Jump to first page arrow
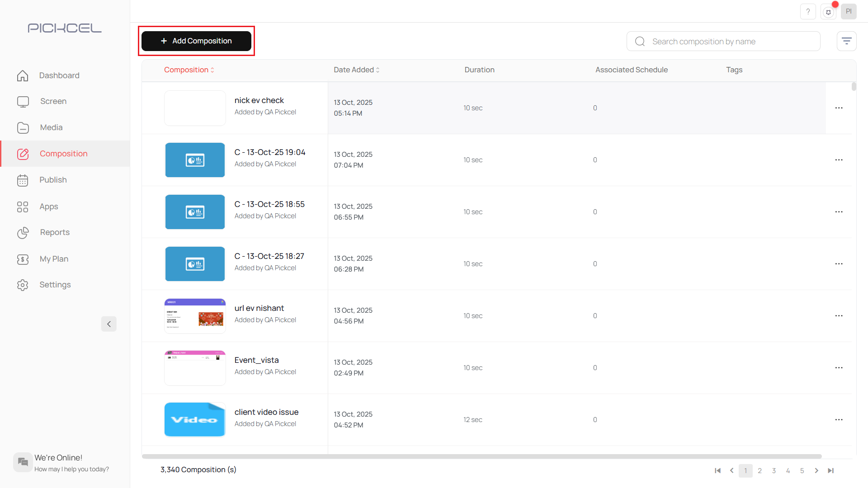This screenshot has width=868, height=488. pos(717,471)
